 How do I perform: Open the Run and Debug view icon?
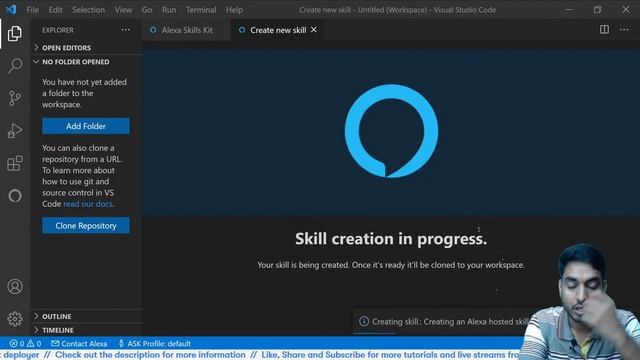click(15, 131)
